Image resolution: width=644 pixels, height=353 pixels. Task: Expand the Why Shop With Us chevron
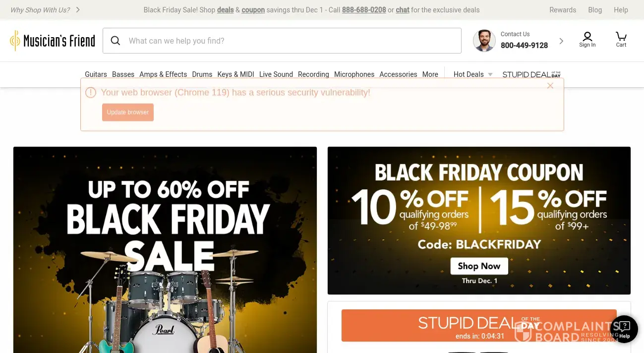(78, 10)
